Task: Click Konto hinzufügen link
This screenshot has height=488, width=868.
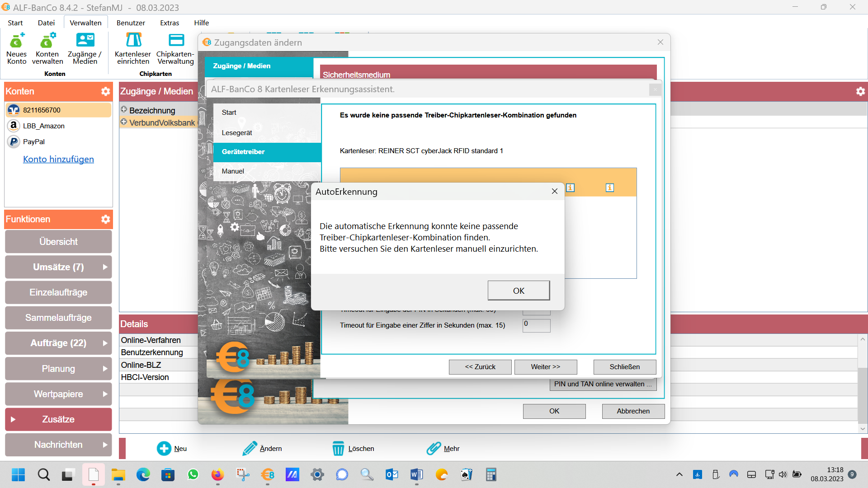Action: coord(58,159)
